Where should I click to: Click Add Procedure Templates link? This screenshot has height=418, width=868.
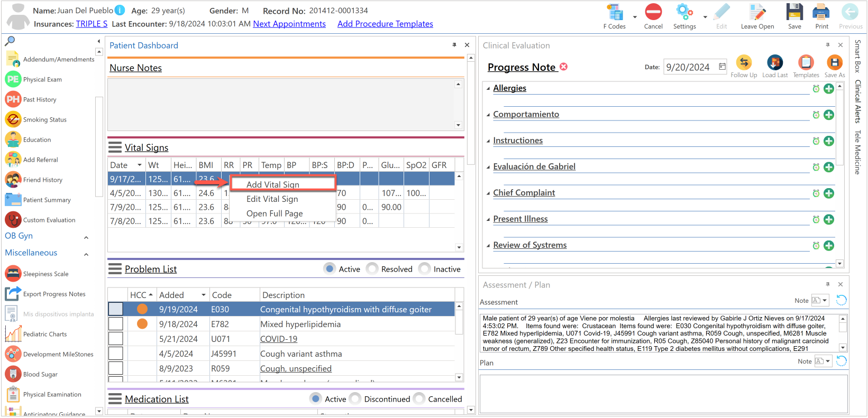click(x=385, y=24)
